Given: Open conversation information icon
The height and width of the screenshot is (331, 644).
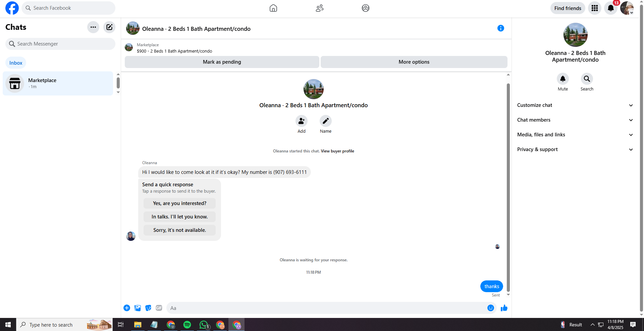Looking at the screenshot, I should click(x=501, y=28).
